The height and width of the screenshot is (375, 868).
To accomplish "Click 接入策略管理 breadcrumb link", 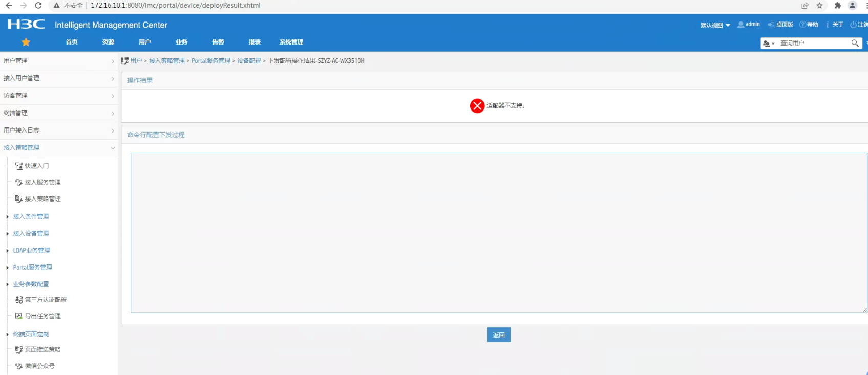I will click(167, 61).
